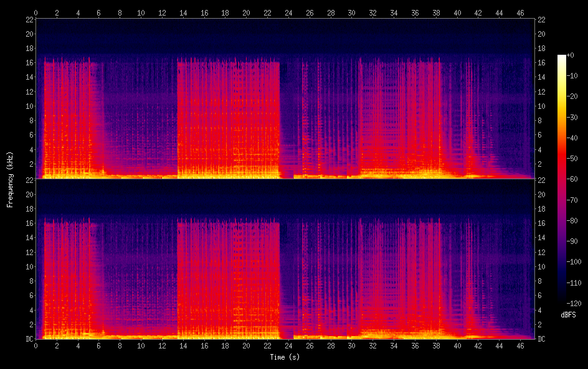
Task: Click the "16" kHz tick on the upper channel's left axis
Action: pyautogui.click(x=29, y=63)
